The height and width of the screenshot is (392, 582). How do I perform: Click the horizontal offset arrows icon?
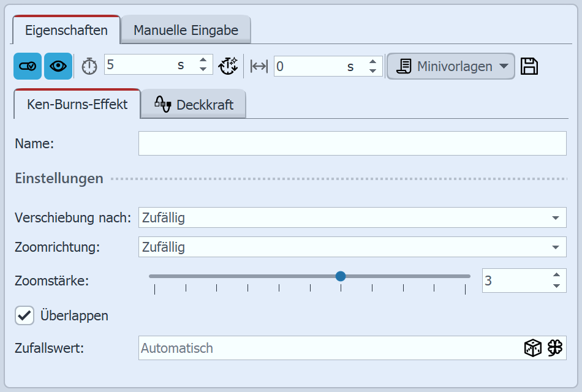coord(259,66)
